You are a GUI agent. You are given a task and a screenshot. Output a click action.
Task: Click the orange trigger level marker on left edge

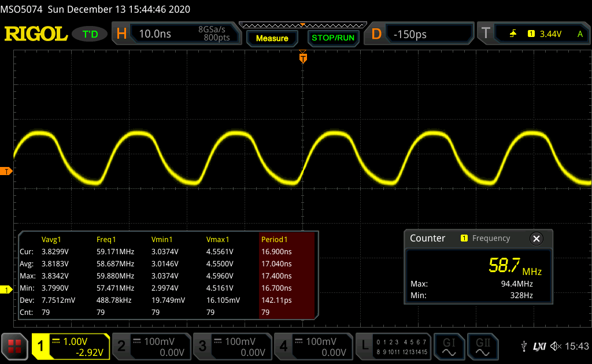pos(6,172)
